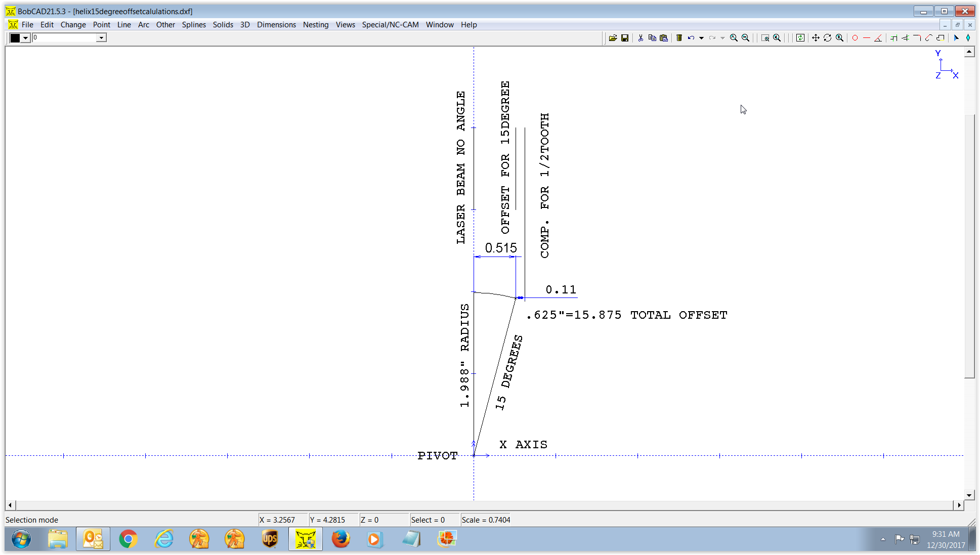The width and height of the screenshot is (980, 555).
Task: Expand the layer number combo box
Action: point(101,38)
